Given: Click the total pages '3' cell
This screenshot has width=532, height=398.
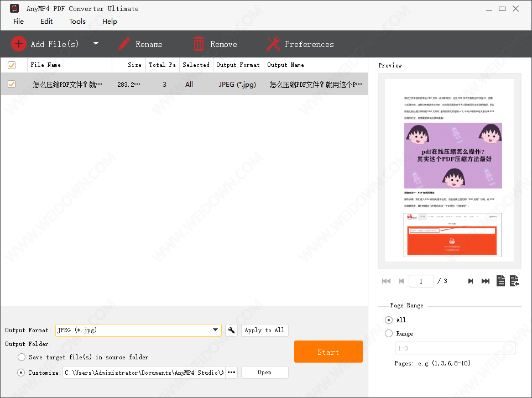Looking at the screenshot, I should click(165, 85).
